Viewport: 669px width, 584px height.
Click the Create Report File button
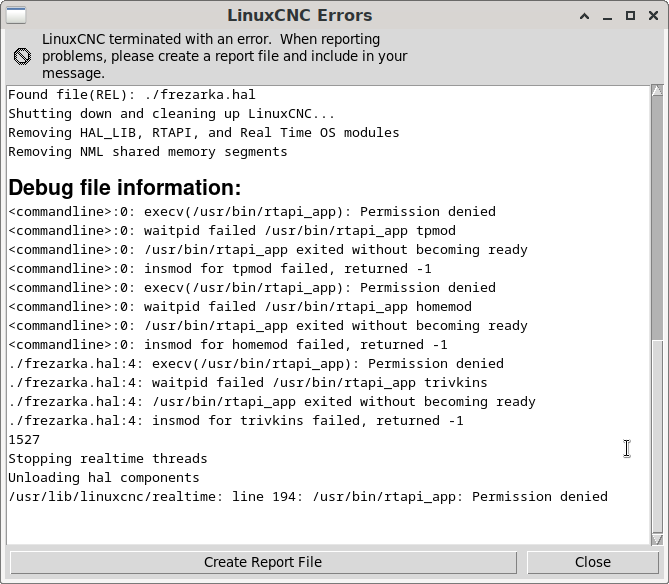pos(263,562)
